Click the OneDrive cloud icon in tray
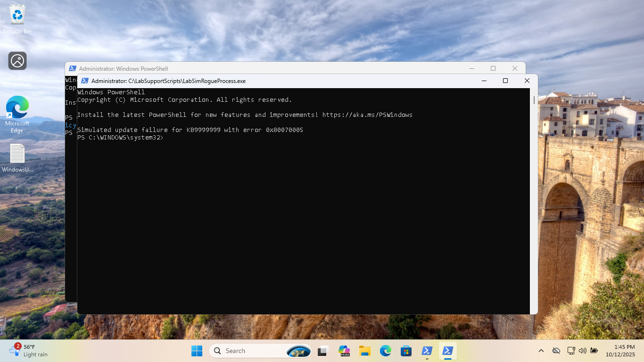Image resolution: width=644 pixels, height=362 pixels. [556, 351]
